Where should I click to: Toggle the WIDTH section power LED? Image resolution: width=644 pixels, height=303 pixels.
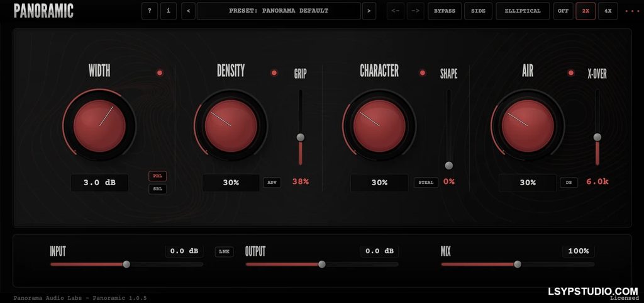click(x=160, y=73)
